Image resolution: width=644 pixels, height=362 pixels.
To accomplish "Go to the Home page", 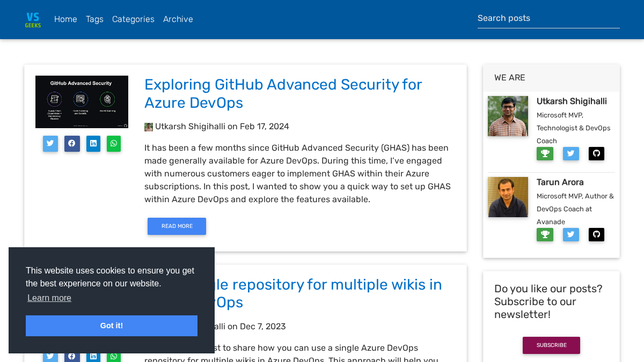I will click(65, 19).
